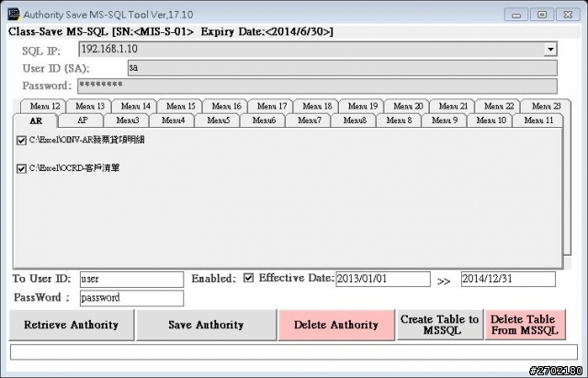Open the Menu 14 tab
Viewport: 588px width, 378px height.
coord(135,107)
